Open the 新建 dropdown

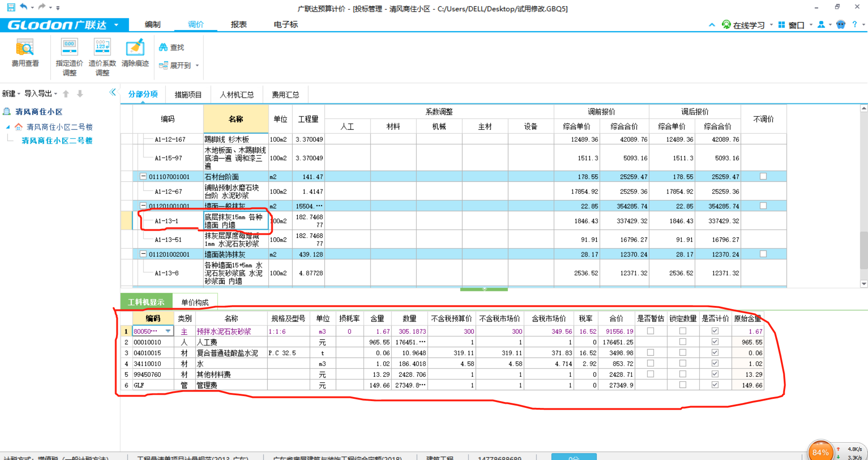[11, 93]
